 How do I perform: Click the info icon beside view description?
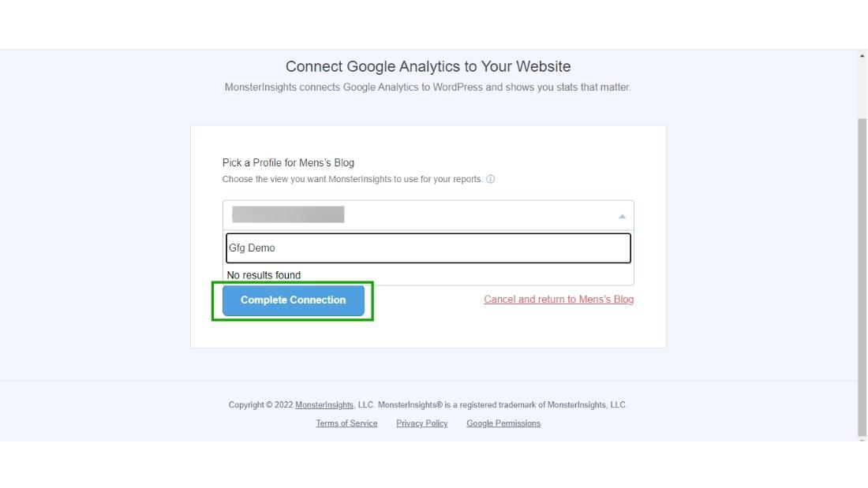491,179
